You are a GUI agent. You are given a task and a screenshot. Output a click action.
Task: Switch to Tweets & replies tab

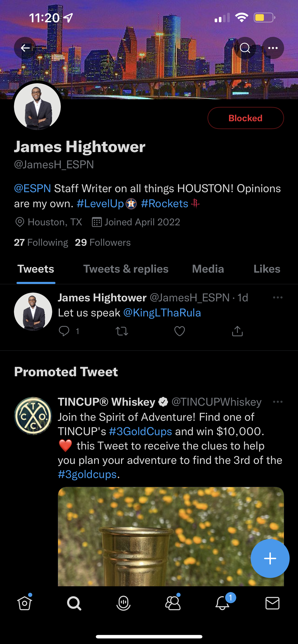pos(126,269)
